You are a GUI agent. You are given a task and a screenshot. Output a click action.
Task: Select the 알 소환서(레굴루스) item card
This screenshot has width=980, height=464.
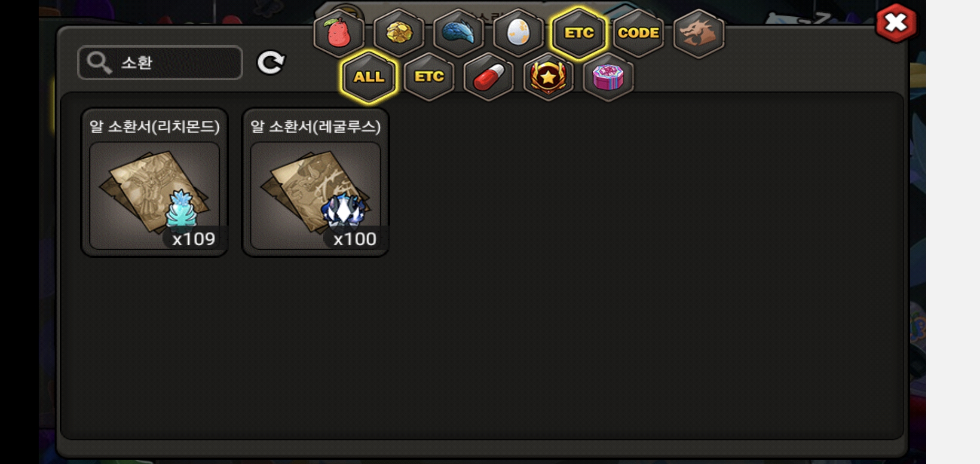(x=316, y=182)
